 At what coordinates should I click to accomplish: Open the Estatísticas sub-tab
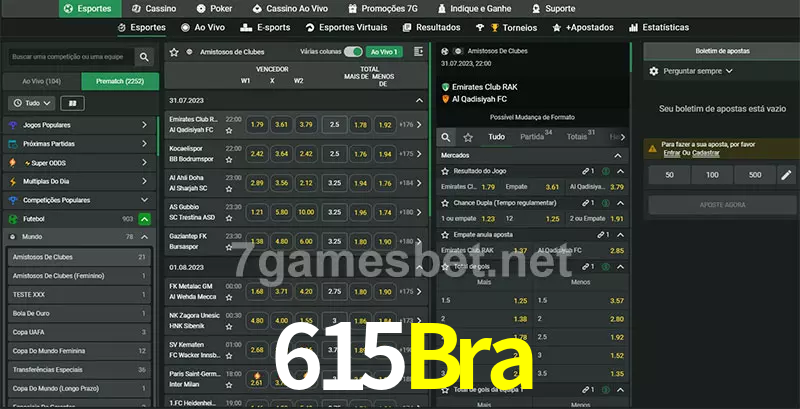(x=659, y=28)
